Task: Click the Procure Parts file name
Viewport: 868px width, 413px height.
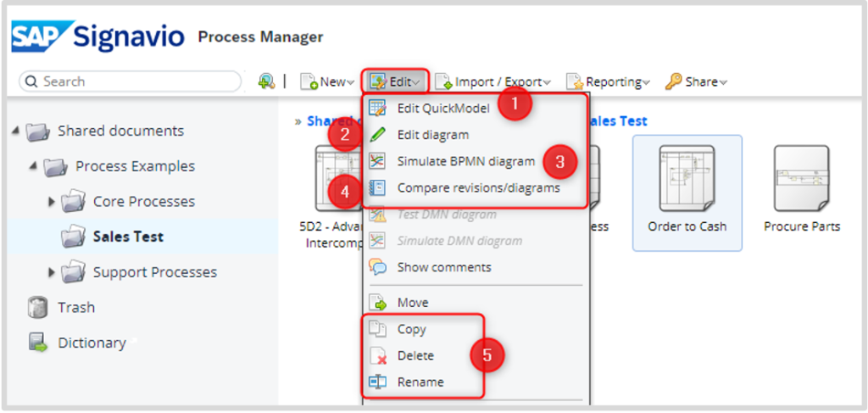Action: tap(802, 226)
